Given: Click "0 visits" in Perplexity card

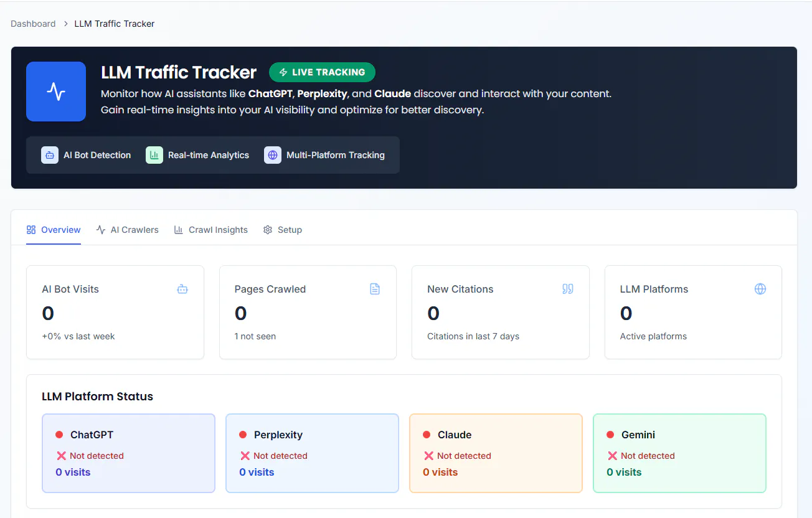Looking at the screenshot, I should point(257,473).
